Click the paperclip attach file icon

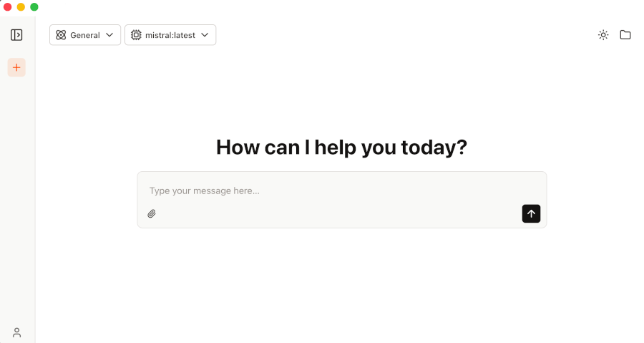pyautogui.click(x=152, y=213)
